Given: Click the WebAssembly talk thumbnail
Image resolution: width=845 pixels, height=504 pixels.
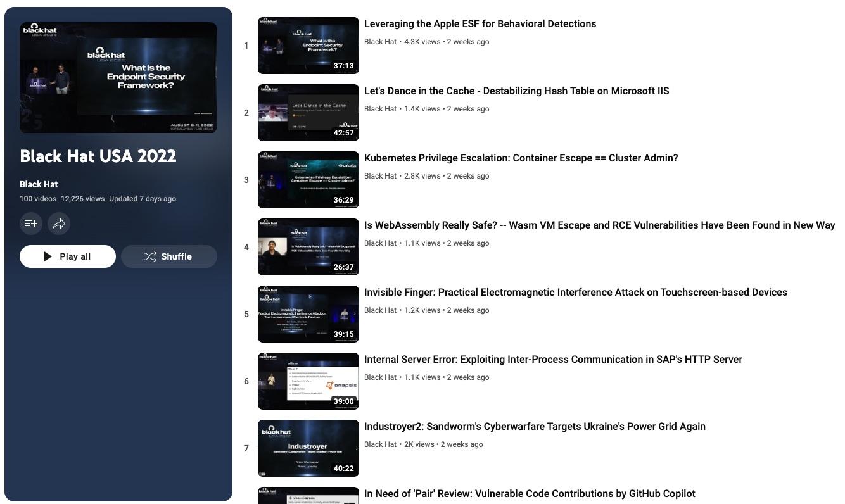Looking at the screenshot, I should point(308,247).
